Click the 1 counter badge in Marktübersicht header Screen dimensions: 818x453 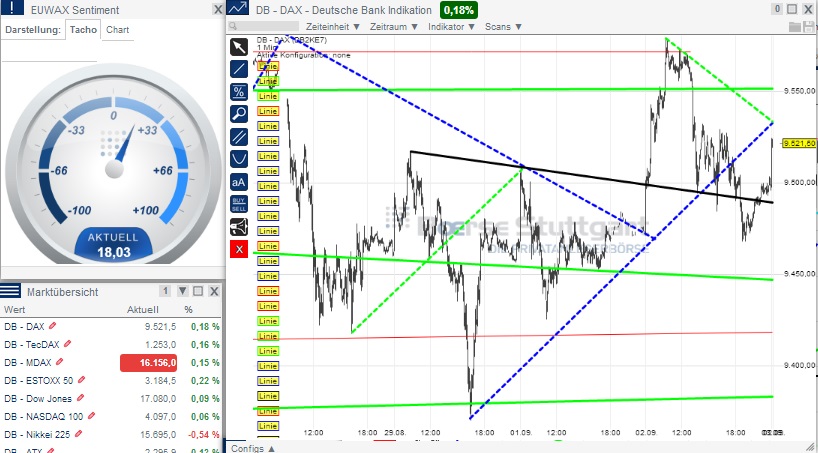pos(165,291)
